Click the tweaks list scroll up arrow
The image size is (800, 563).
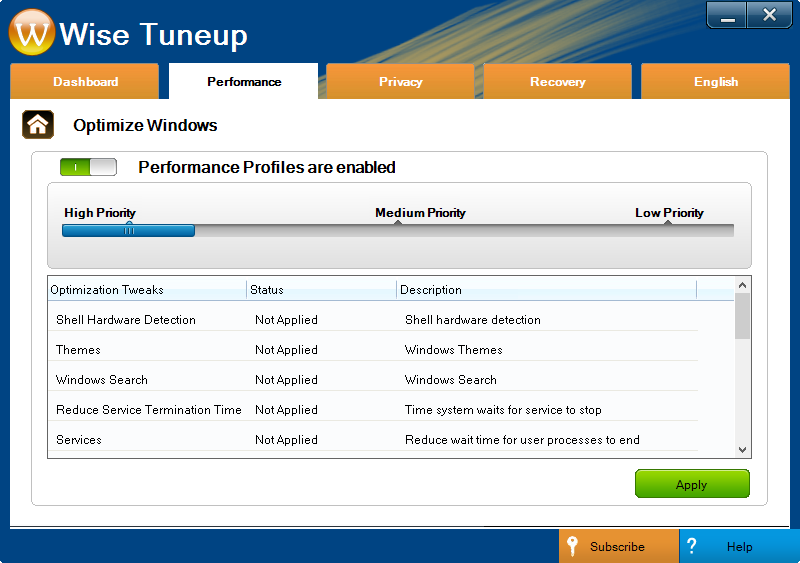click(742, 285)
